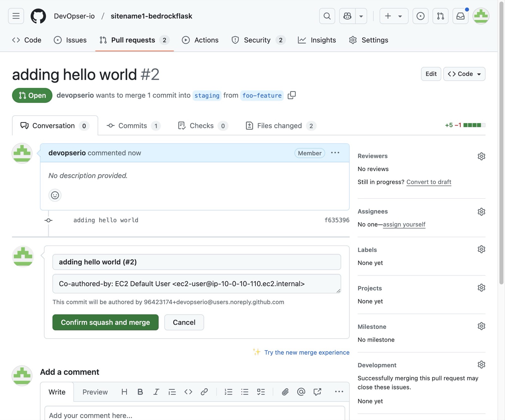The image size is (505, 420).
Task: Open the Reviewers settings gear
Action: pos(481,156)
